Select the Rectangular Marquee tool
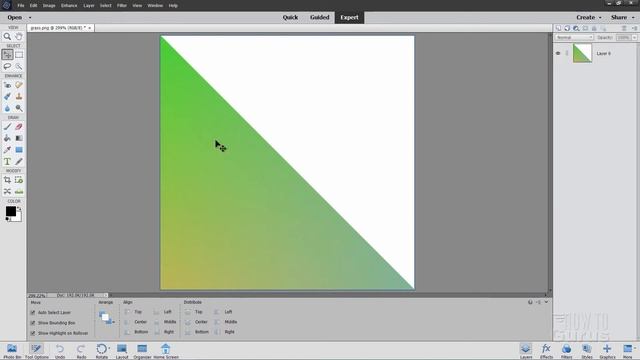640x360 pixels. [x=19, y=55]
